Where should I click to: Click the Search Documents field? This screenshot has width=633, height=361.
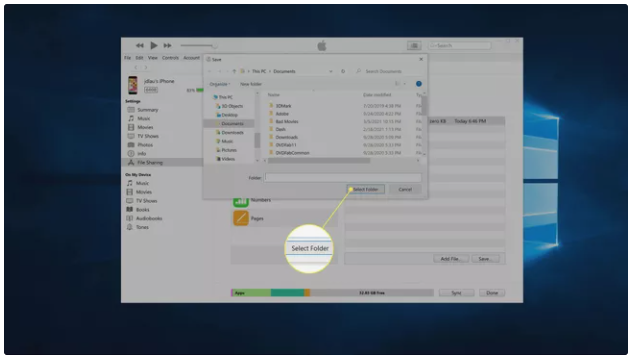tap(388, 71)
